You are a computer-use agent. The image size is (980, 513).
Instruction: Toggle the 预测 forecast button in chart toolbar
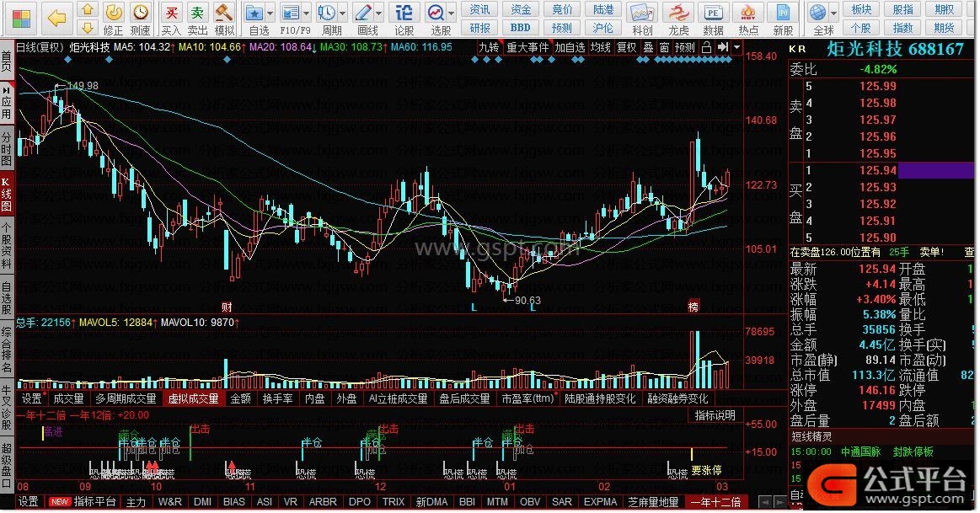tap(685, 47)
